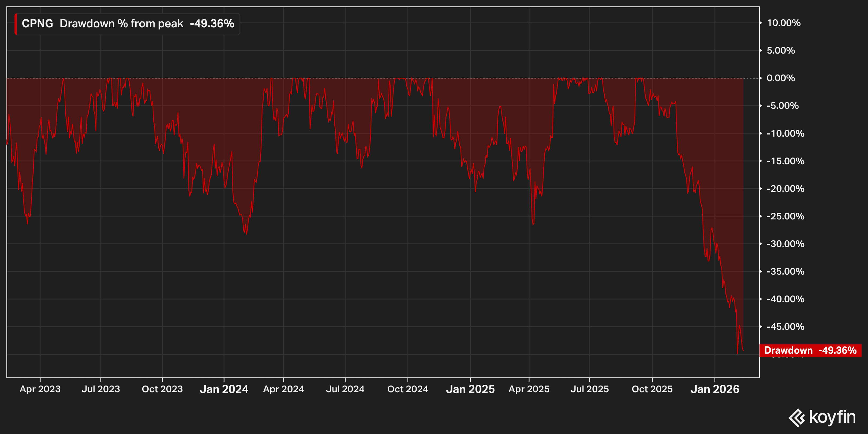
Task: Click the red Drawdown -49.36% axis tag
Action: pyautogui.click(x=810, y=350)
